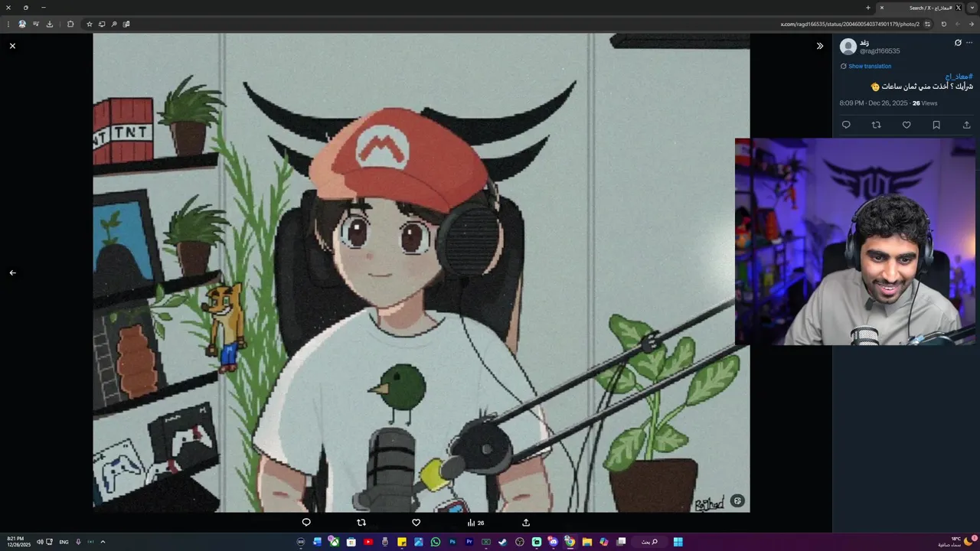Viewport: 980px width, 551px height.
Task: Click the 26 Views count text
Action: point(925,103)
